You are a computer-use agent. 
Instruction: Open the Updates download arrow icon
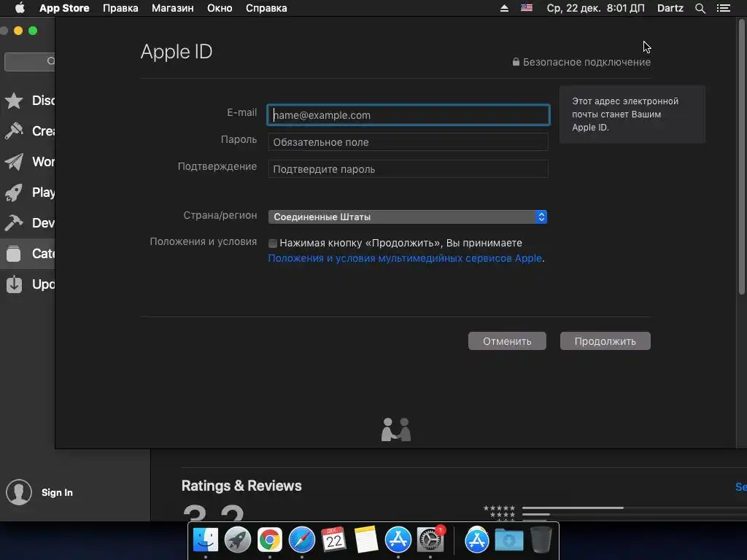point(14,284)
